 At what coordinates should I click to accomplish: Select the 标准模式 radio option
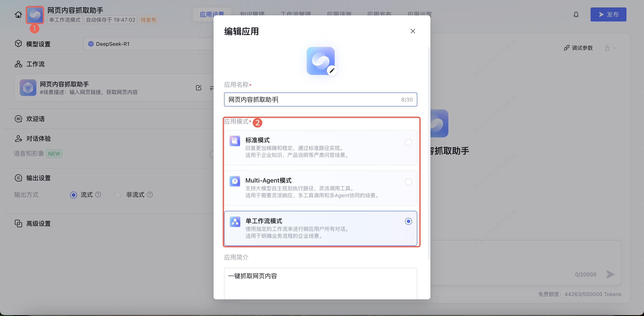click(x=408, y=142)
